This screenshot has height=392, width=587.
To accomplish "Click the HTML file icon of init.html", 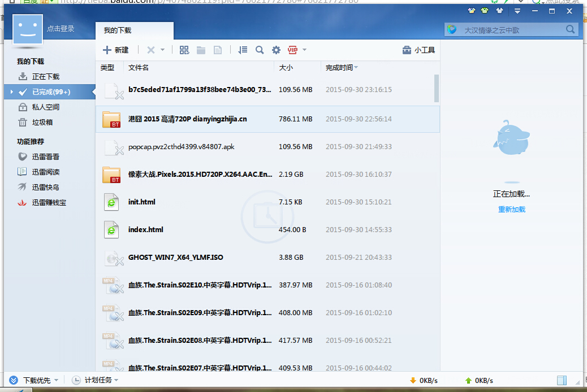I will click(x=111, y=202).
